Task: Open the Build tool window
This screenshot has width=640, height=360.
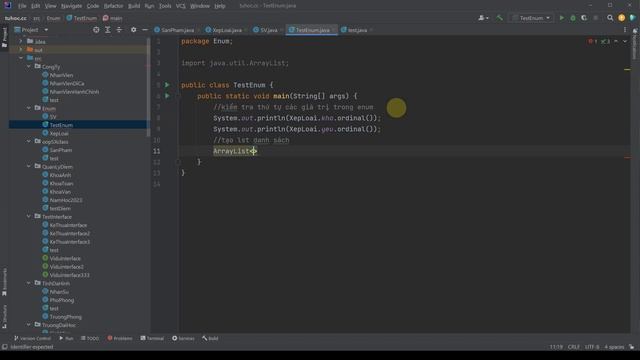Action: [x=210, y=338]
